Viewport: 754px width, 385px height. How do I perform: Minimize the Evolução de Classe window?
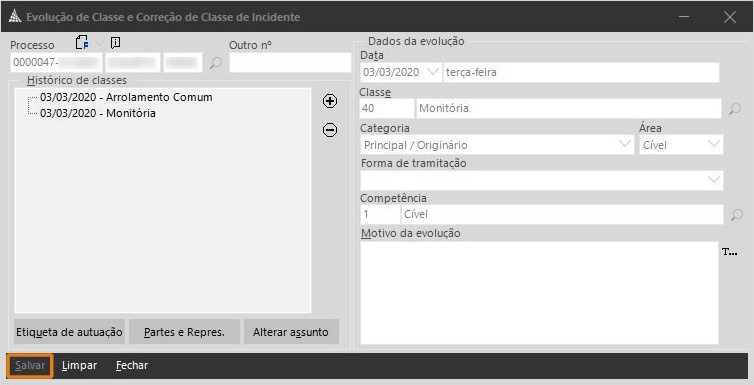684,17
